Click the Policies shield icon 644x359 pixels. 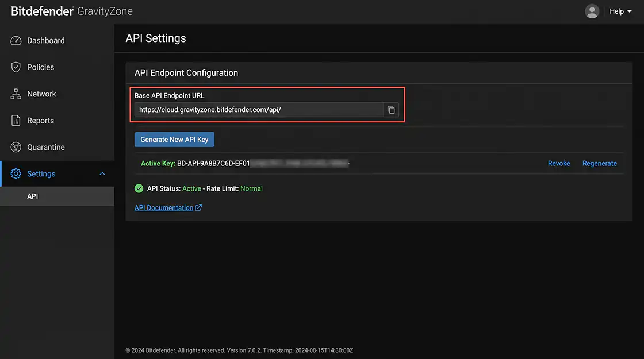click(x=16, y=67)
